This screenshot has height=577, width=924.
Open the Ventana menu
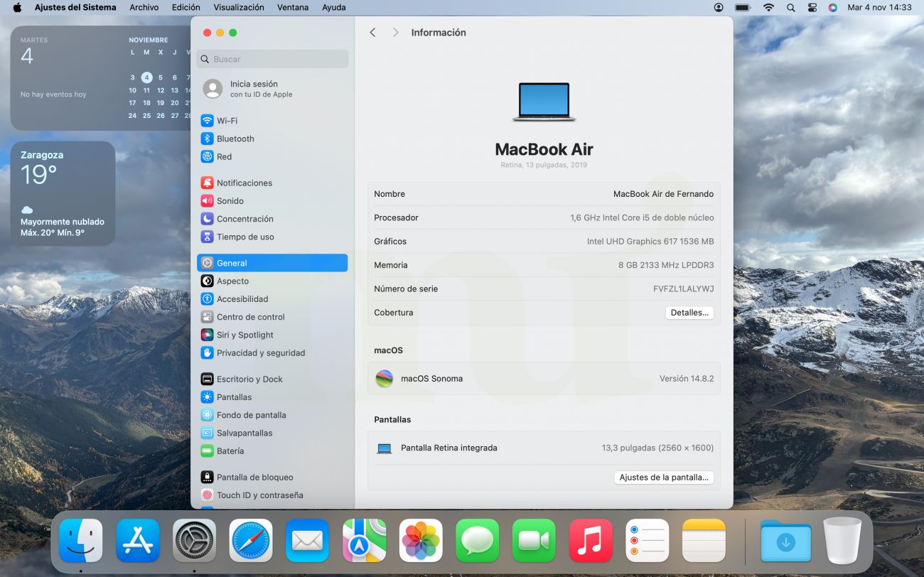293,7
